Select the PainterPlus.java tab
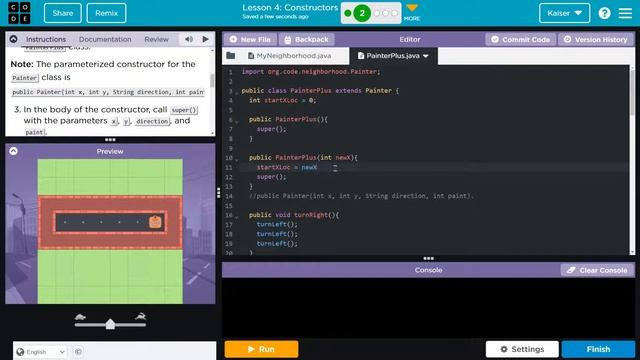The height and width of the screenshot is (360, 640). click(x=393, y=56)
